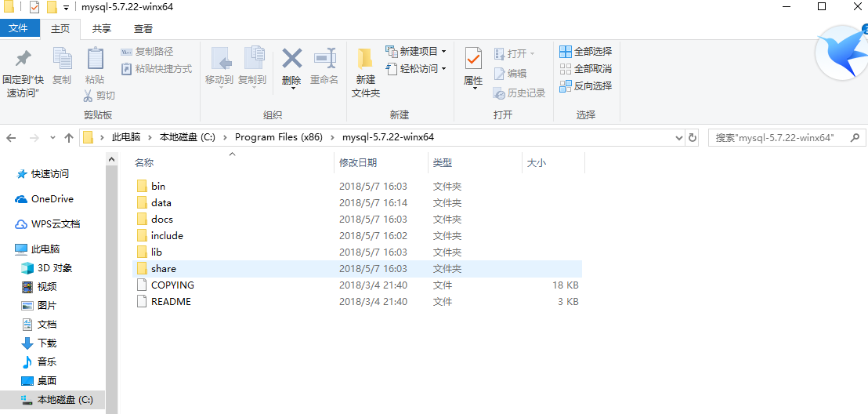Open Downloads (下载) in the sidebar

(x=38, y=343)
